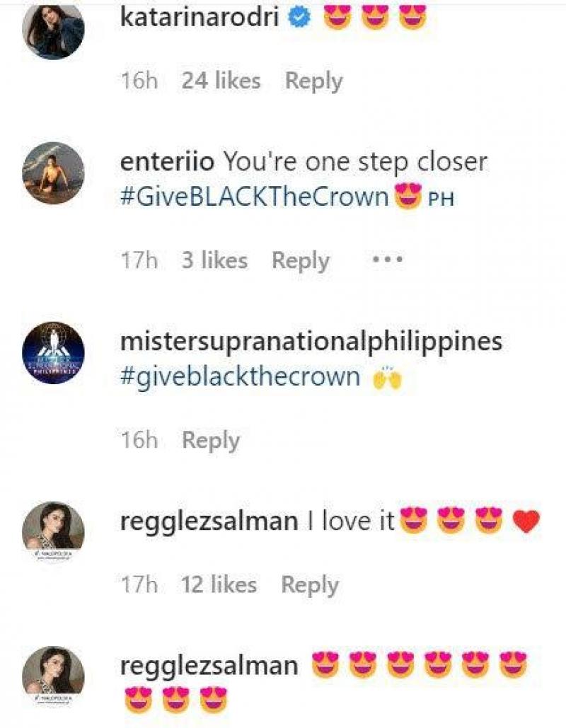
Task: View the 12 likes on regglezsalman's comment
Action: point(219,584)
